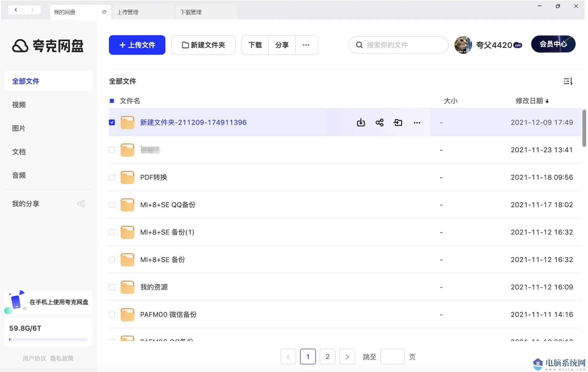Select 音频 in sidebar
The image size is (588, 372).
coord(19,175)
